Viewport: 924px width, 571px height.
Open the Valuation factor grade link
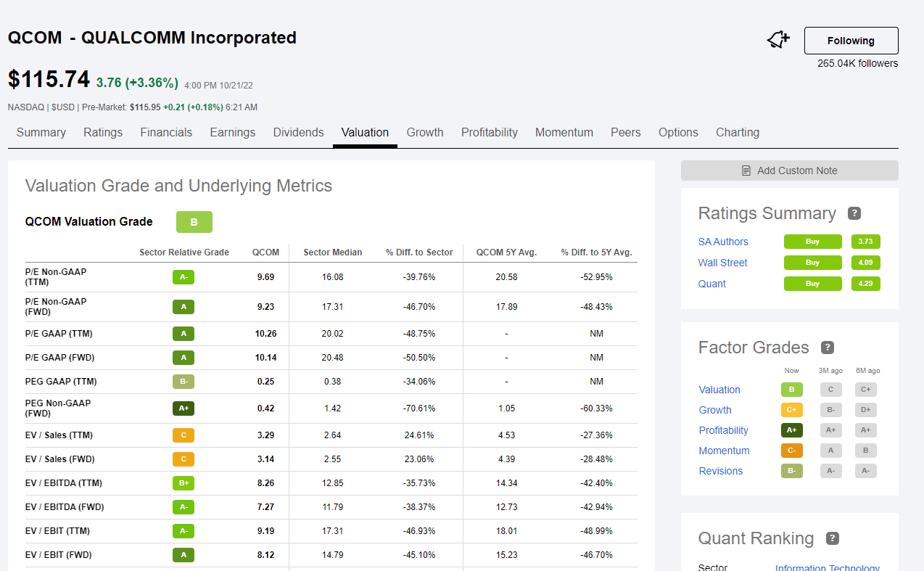(719, 390)
